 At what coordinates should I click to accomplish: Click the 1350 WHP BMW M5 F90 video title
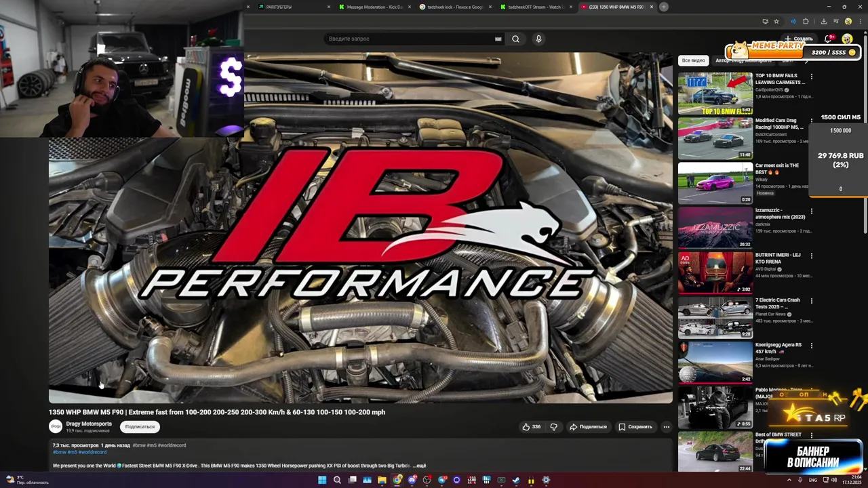[x=217, y=412]
